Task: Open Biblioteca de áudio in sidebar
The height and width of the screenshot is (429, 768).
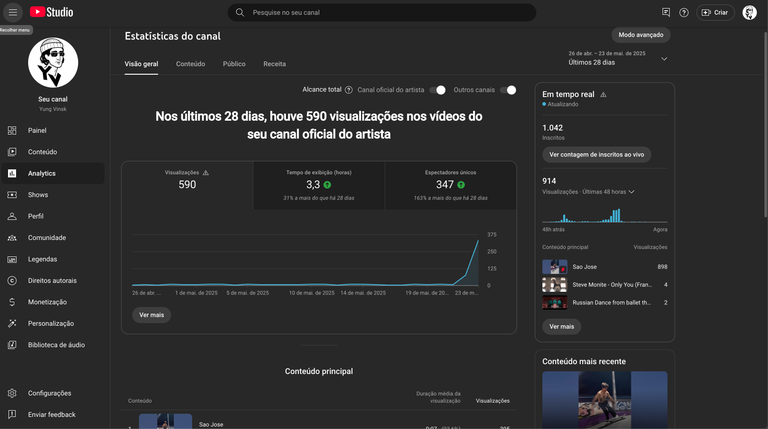Action: 53,345
